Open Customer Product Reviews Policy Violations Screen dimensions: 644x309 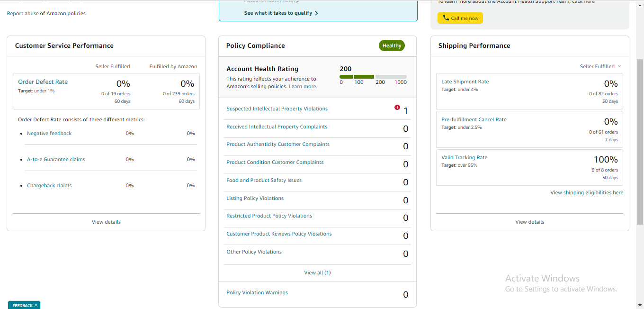(279, 234)
